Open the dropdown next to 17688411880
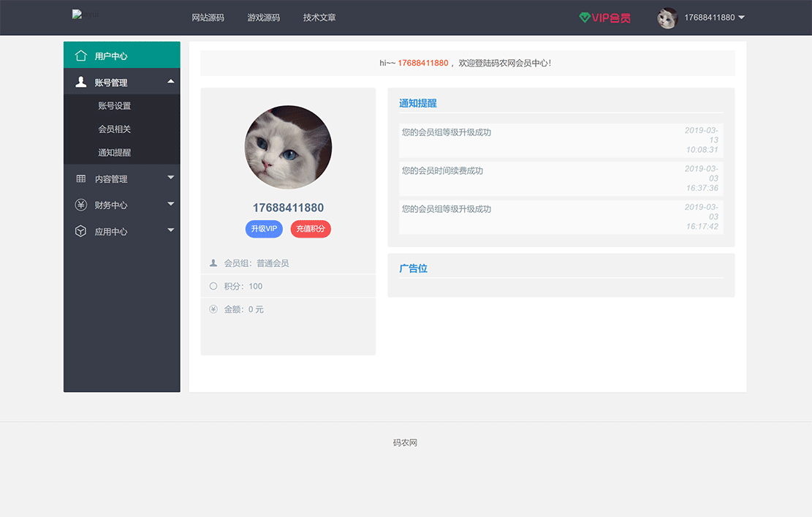 tap(742, 17)
